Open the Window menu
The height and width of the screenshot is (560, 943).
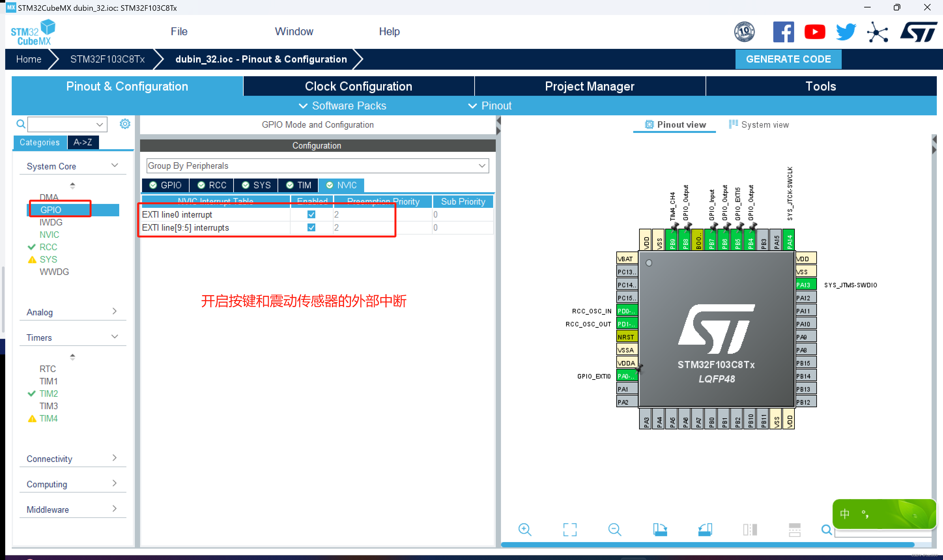click(x=294, y=31)
